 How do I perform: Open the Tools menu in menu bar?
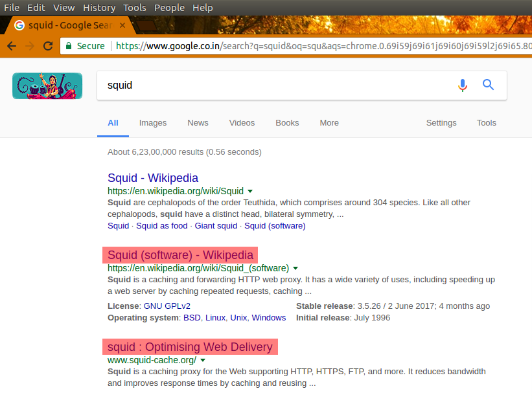(x=134, y=8)
